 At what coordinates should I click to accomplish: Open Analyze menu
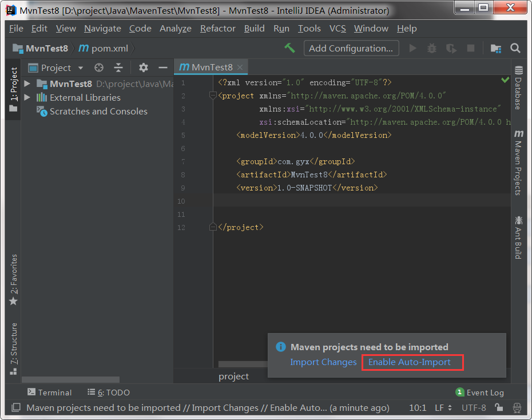point(176,29)
